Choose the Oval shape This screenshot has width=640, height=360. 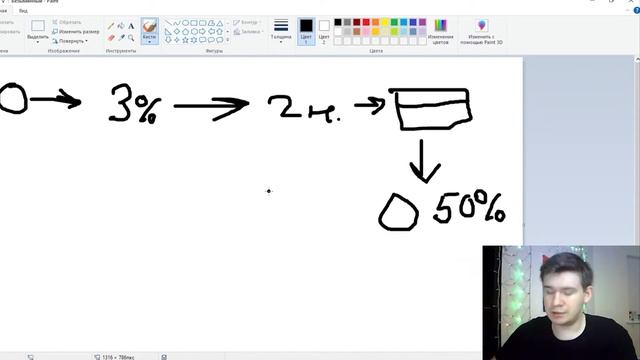coord(185,23)
